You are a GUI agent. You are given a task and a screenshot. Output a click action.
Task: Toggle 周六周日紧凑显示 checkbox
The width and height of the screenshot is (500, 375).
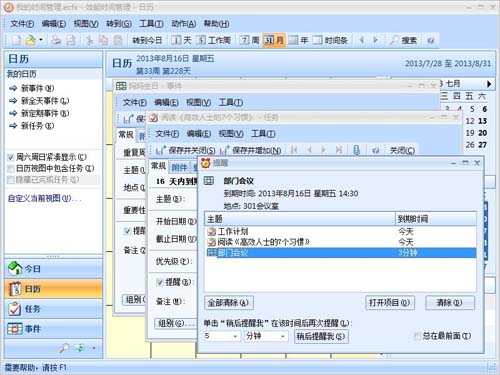[x=11, y=157]
